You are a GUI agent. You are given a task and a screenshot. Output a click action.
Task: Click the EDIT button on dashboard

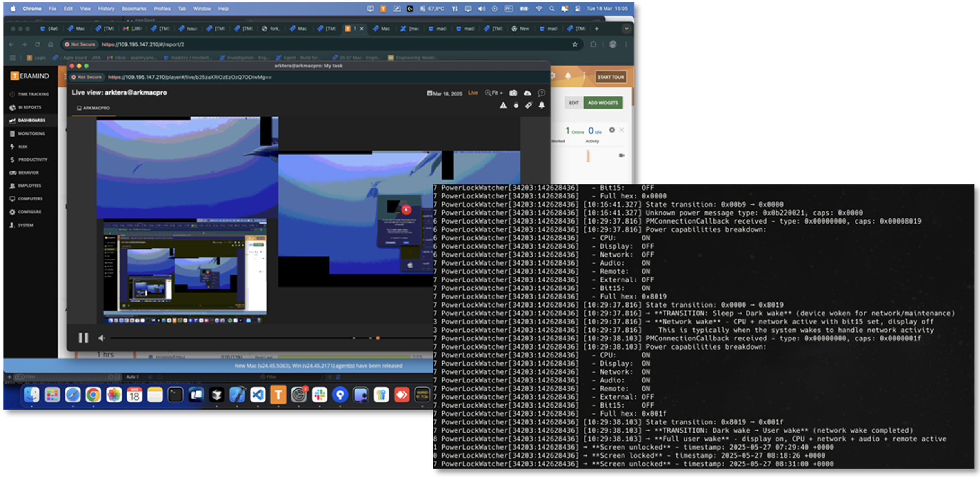tap(574, 103)
